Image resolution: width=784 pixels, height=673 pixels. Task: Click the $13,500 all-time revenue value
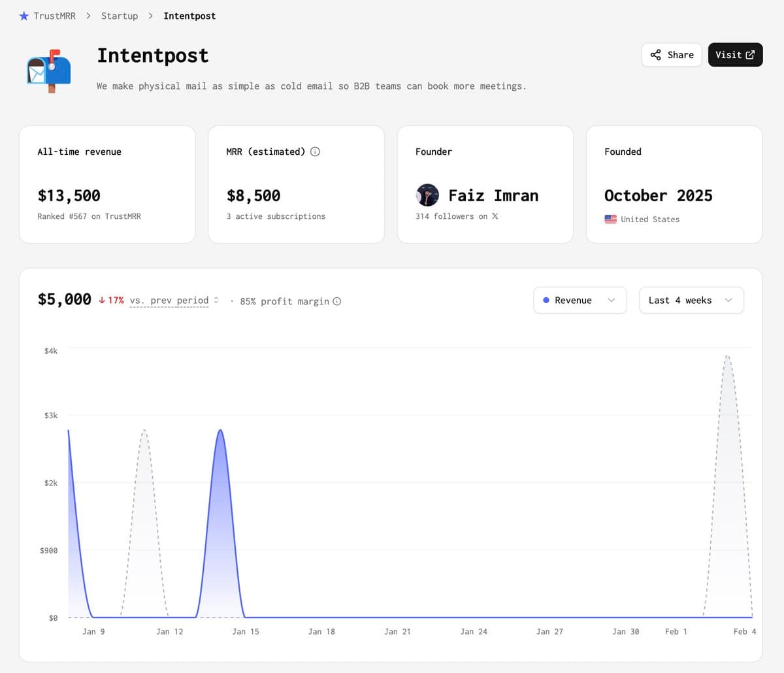coord(69,195)
